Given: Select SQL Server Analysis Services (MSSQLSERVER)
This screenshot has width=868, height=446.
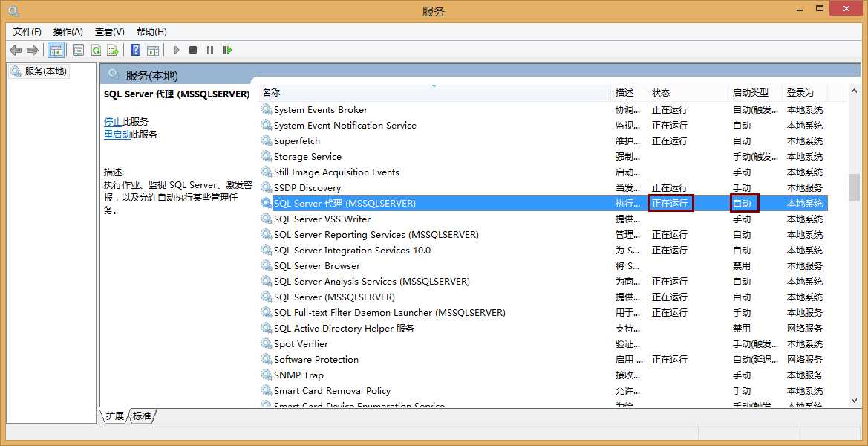Looking at the screenshot, I should coord(545,282).
